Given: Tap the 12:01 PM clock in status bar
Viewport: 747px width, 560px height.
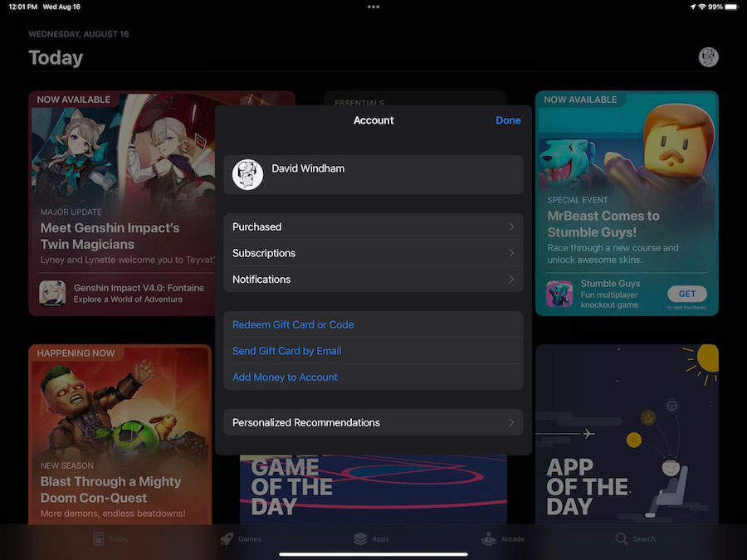Looking at the screenshot, I should click(x=23, y=7).
